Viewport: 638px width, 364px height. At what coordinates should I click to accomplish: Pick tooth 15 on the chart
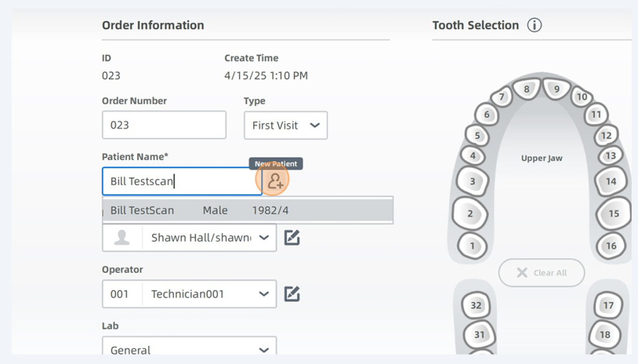pyautogui.click(x=614, y=214)
